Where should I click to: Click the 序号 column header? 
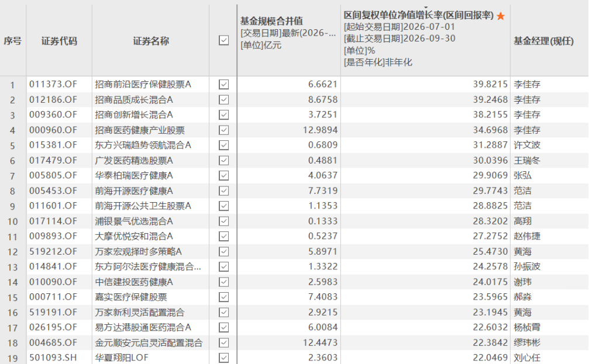[12, 41]
